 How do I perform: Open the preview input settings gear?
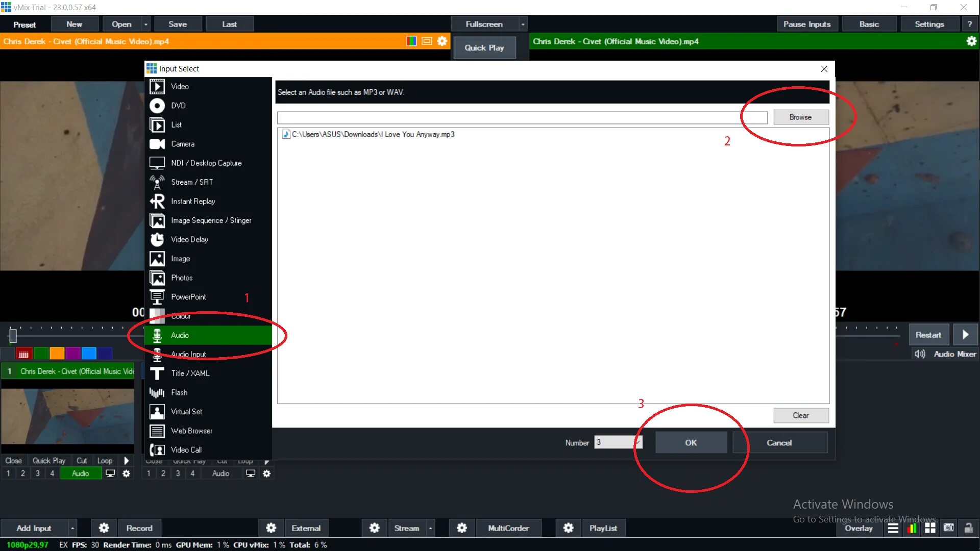pyautogui.click(x=442, y=41)
